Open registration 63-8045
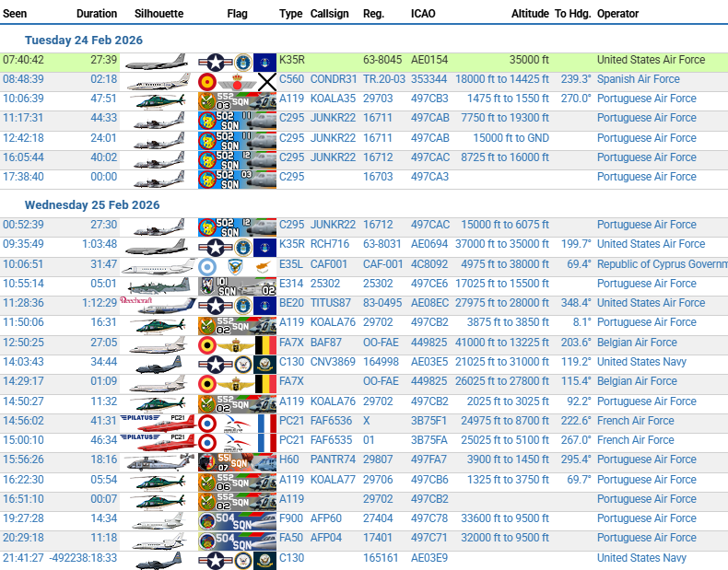728x570 pixels. (x=382, y=60)
